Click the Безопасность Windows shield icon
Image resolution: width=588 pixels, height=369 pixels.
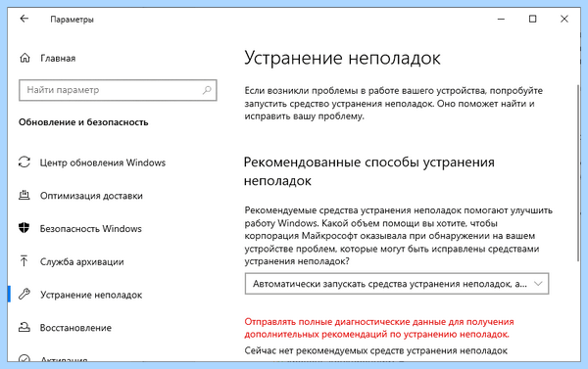pyautogui.click(x=24, y=228)
